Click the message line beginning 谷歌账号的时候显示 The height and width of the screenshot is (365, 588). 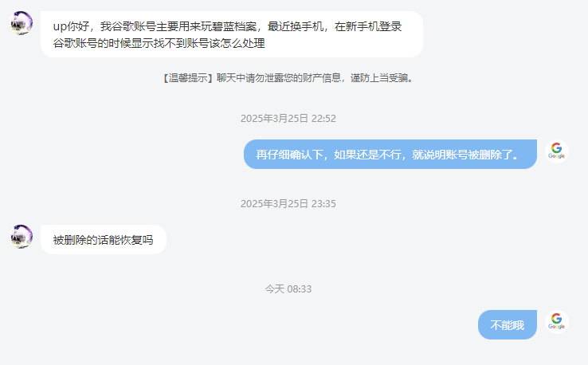tap(159, 43)
